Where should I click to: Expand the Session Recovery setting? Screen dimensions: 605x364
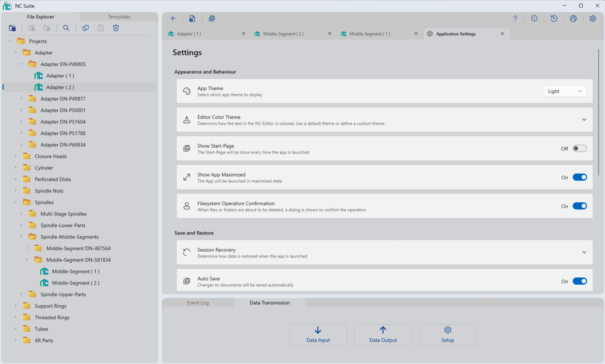coord(584,252)
